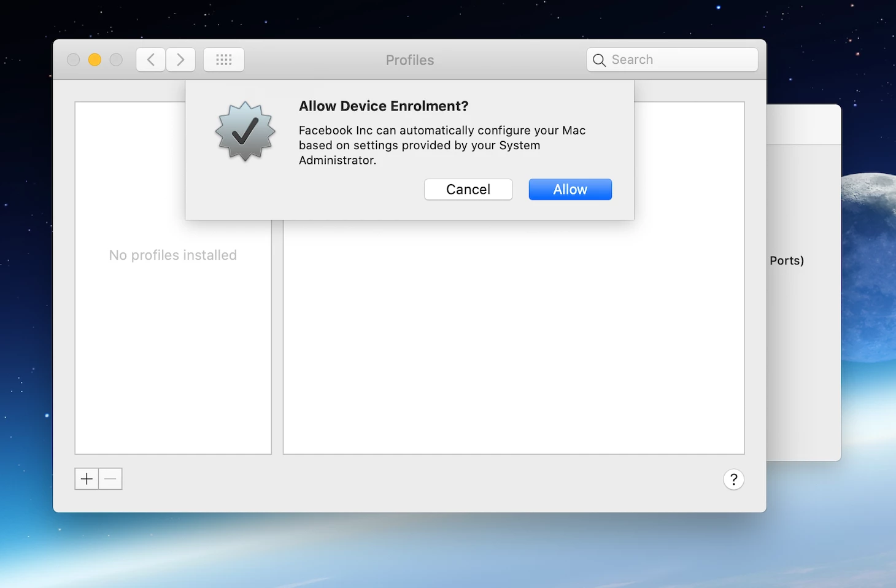
Task: Click the 'Allow Device Enrolment?' heading
Action: click(384, 106)
